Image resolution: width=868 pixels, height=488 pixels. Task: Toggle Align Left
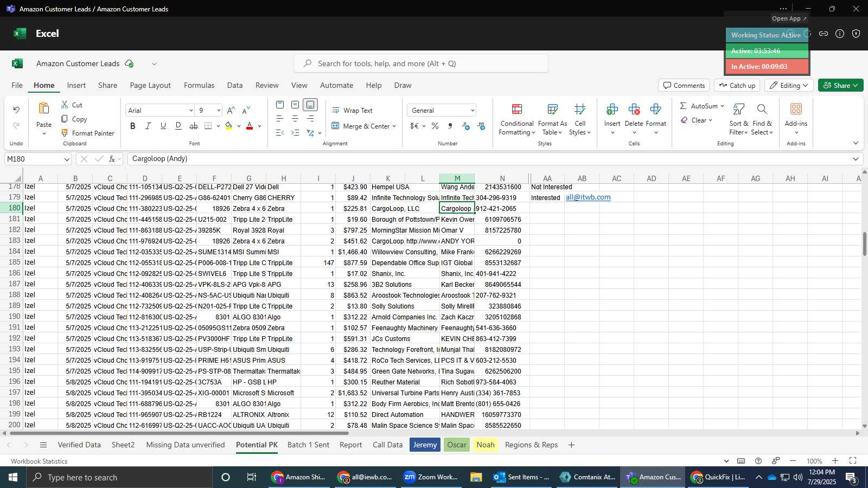click(280, 119)
